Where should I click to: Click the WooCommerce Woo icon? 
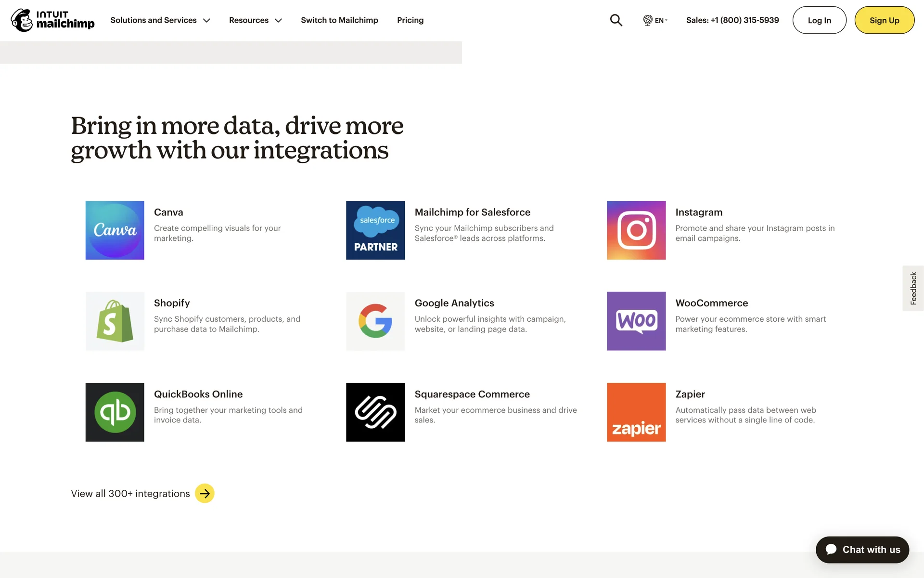tap(636, 321)
